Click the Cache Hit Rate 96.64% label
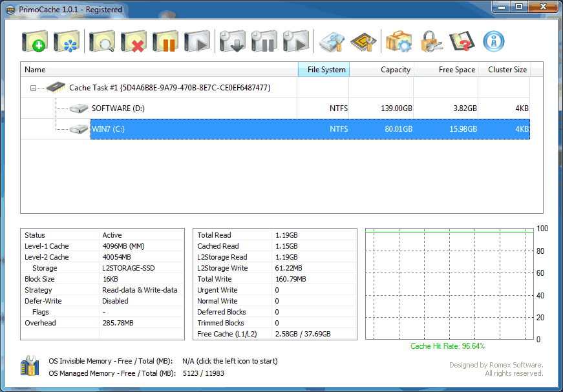 [x=447, y=346]
